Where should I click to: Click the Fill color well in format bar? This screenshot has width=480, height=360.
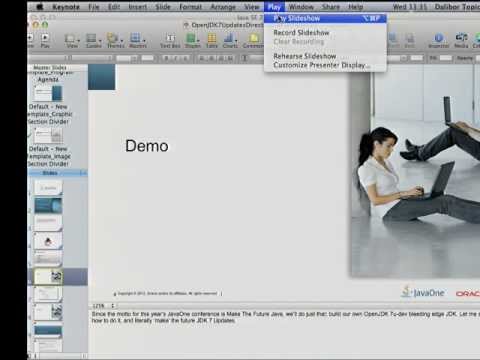[x=445, y=58]
